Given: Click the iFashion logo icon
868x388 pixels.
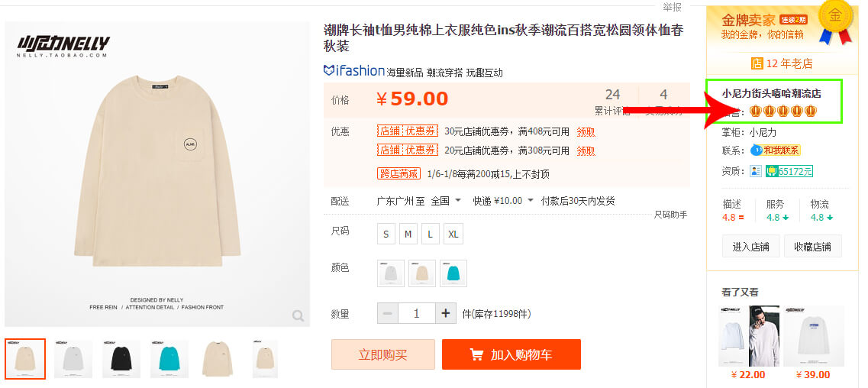Looking at the screenshot, I should click(330, 71).
